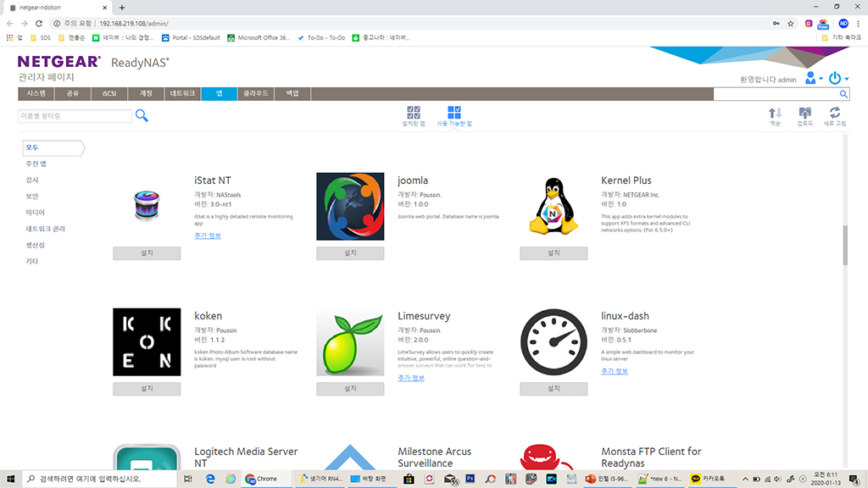Image resolution: width=868 pixels, height=488 pixels.
Task: Open Limesurvey 추가 정보 link
Action: pyautogui.click(x=411, y=378)
